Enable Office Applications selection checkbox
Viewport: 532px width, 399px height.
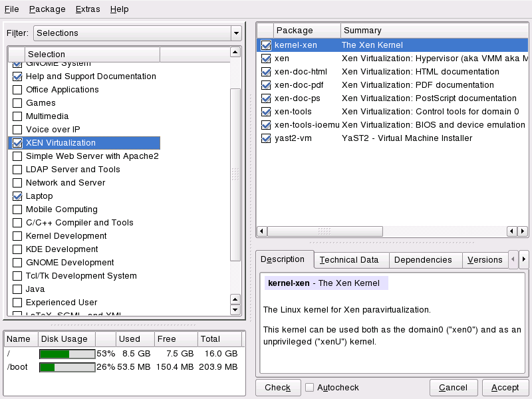tap(17, 90)
